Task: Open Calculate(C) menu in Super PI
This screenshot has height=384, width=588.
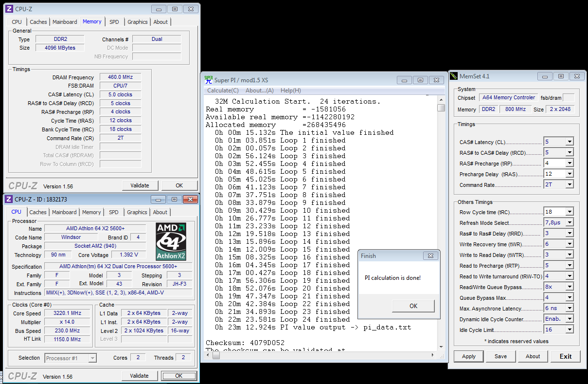Action: (223, 91)
